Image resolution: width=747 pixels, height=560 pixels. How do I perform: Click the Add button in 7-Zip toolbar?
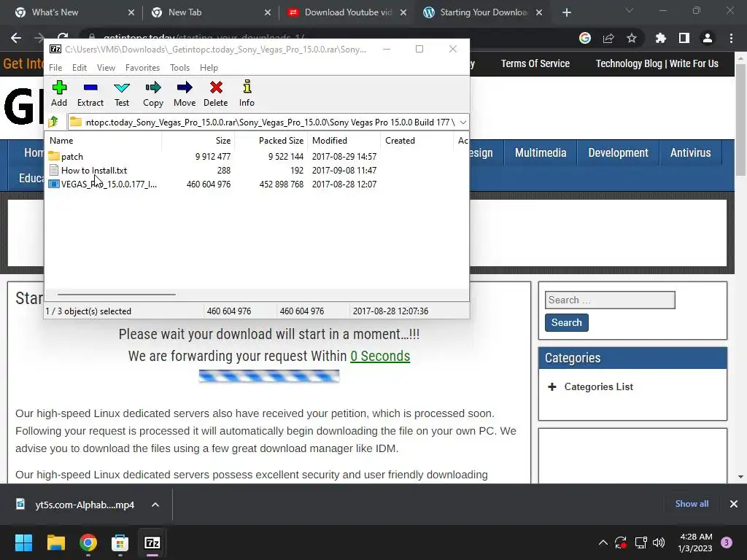pos(59,94)
